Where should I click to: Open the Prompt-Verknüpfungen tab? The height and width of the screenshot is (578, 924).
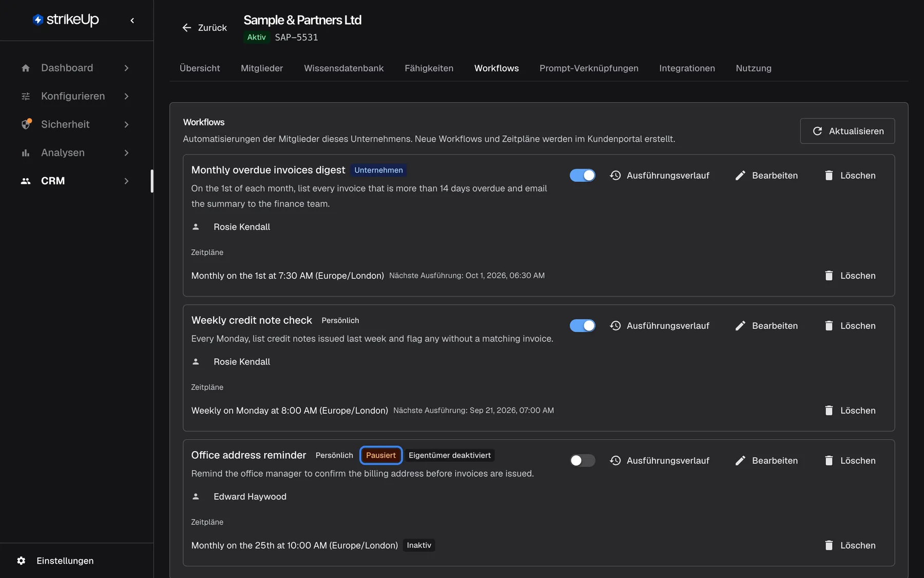pos(589,68)
